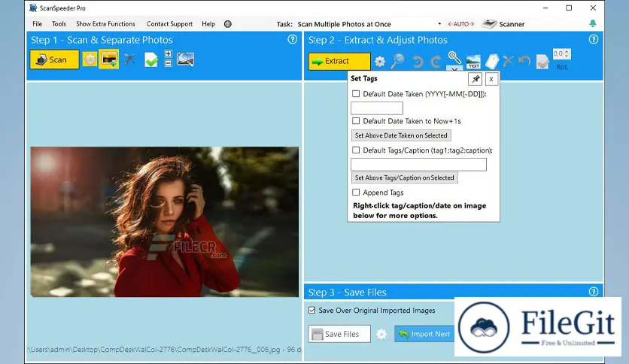This screenshot has width=629, height=364.
Task: Click Set Above Tags/Caption on Selected
Action: click(x=404, y=177)
